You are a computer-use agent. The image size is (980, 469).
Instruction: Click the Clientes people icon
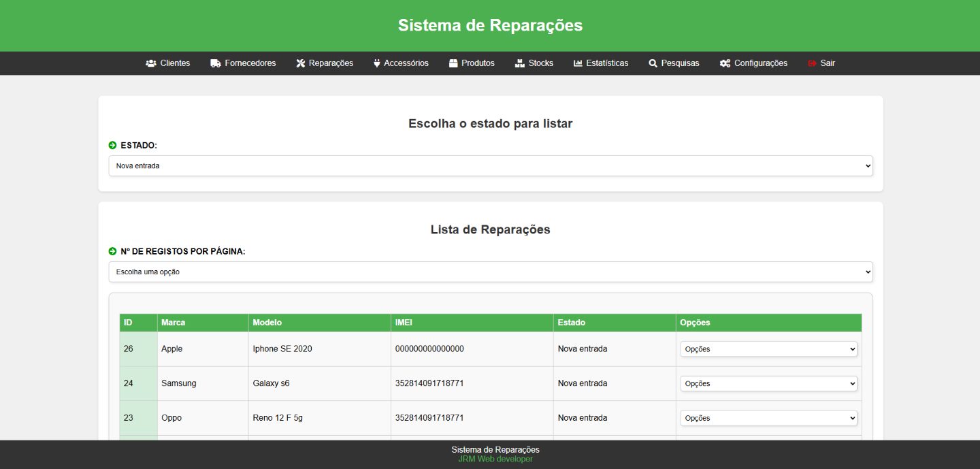click(x=151, y=63)
